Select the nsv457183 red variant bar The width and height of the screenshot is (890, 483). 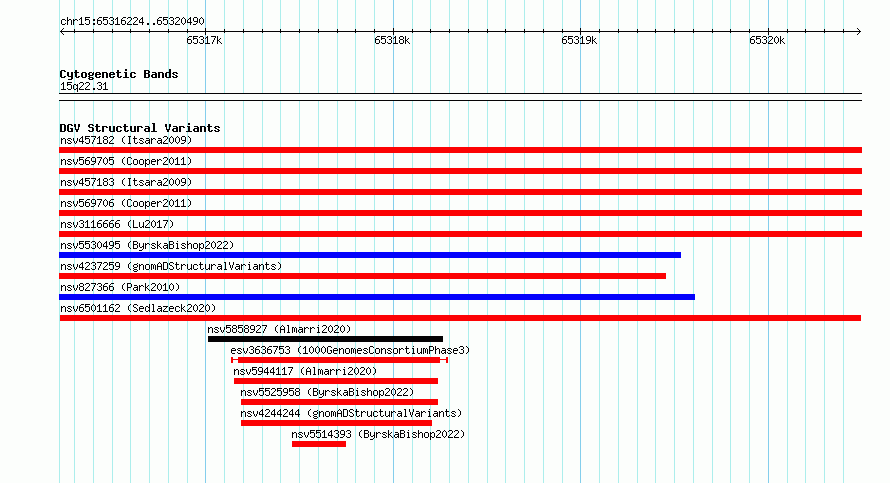click(x=460, y=192)
